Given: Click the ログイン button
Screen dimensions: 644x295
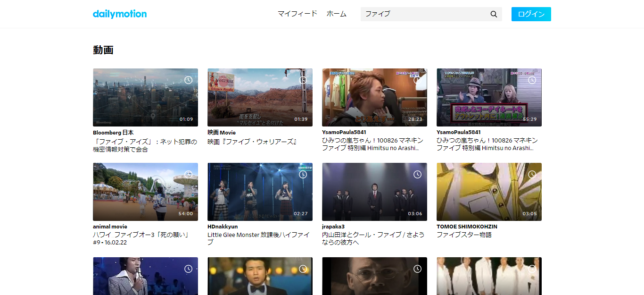Looking at the screenshot, I should click(x=531, y=14).
